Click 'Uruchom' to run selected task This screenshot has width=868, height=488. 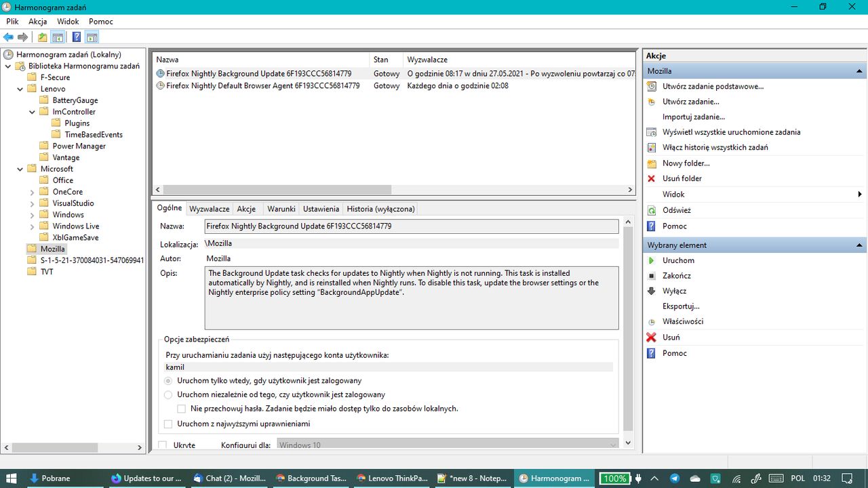coord(678,260)
